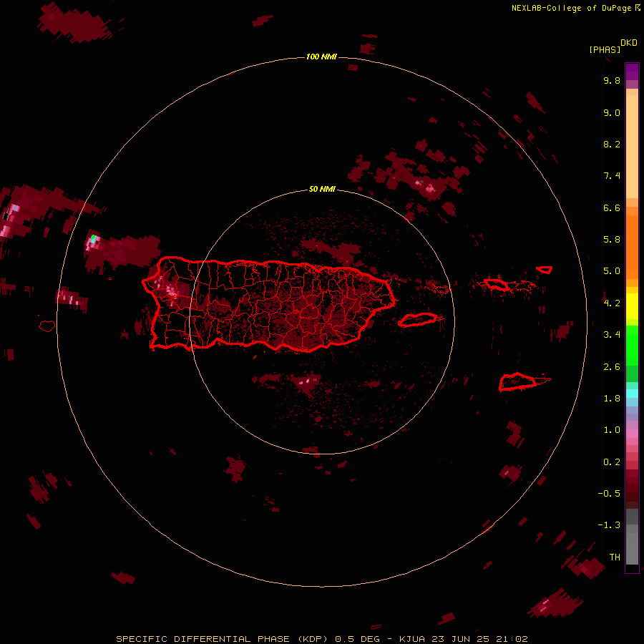Click the [PHAS] legend label
This screenshot has width=644, height=644.
click(605, 49)
